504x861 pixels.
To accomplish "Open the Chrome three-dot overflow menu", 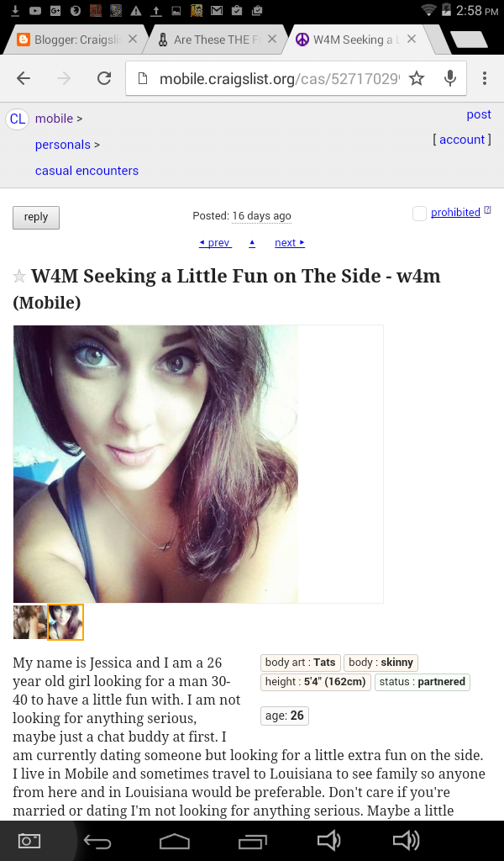I will coord(484,78).
